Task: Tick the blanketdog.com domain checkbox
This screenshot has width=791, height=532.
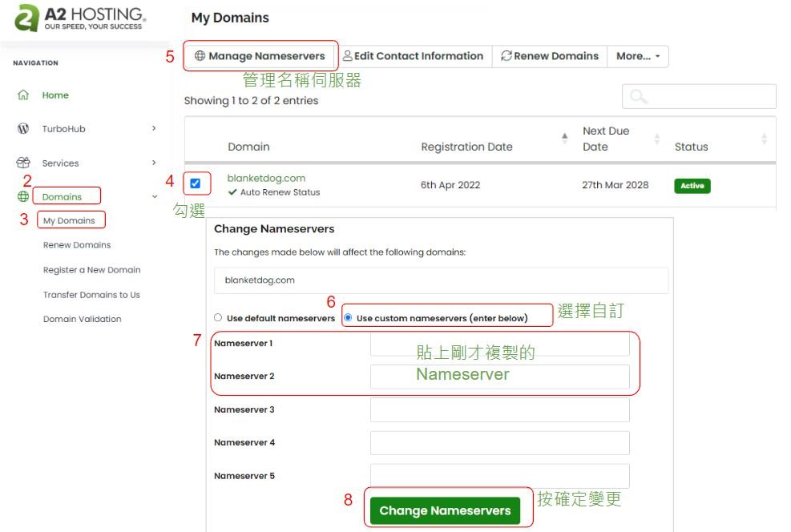Action: [196, 183]
